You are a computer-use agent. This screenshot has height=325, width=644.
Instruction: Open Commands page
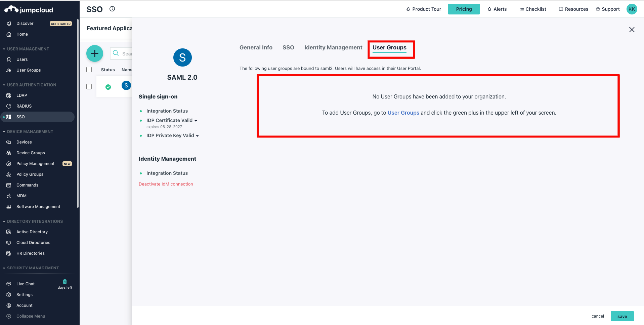point(27,185)
